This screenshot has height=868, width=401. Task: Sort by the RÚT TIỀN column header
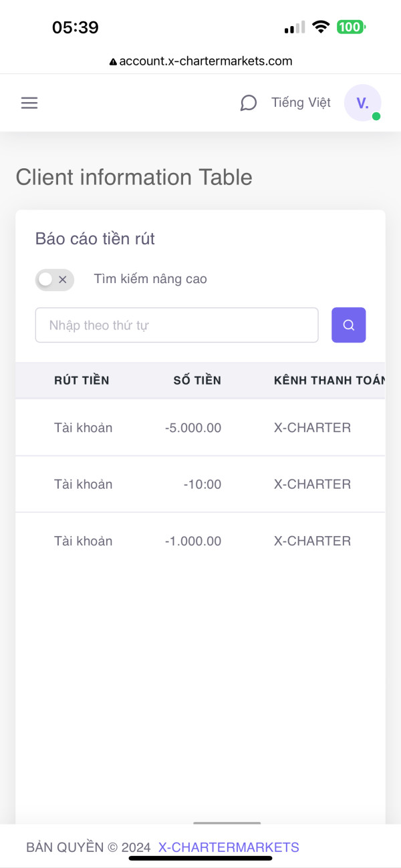(82, 381)
